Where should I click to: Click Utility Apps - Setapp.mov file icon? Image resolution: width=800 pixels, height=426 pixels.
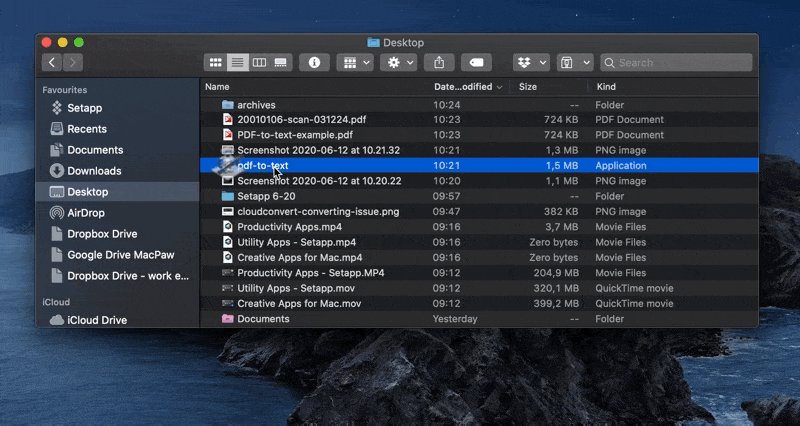point(228,288)
